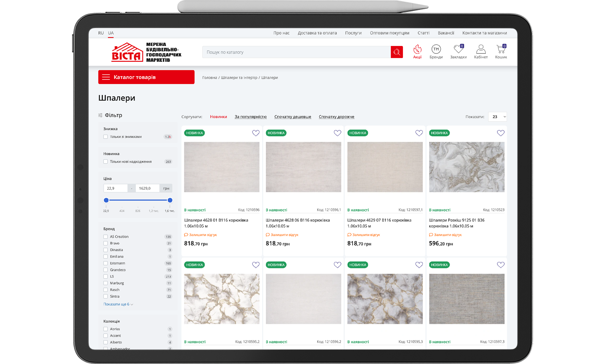Click the Віста store logo
The image size is (605, 364).
coord(147,52)
